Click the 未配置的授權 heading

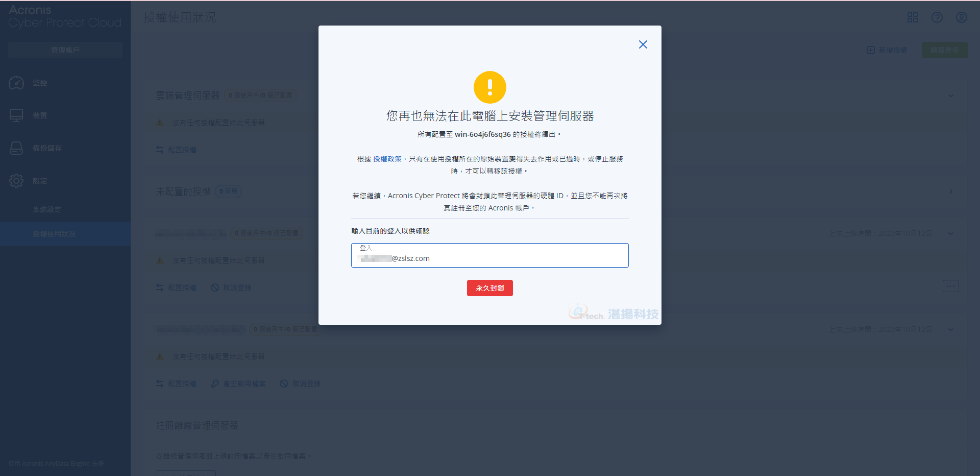(x=183, y=192)
